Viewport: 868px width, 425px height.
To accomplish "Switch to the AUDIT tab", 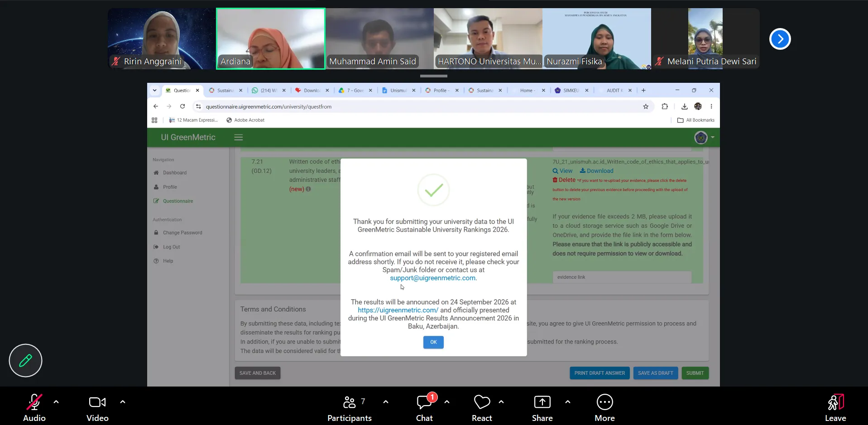I will [614, 91].
